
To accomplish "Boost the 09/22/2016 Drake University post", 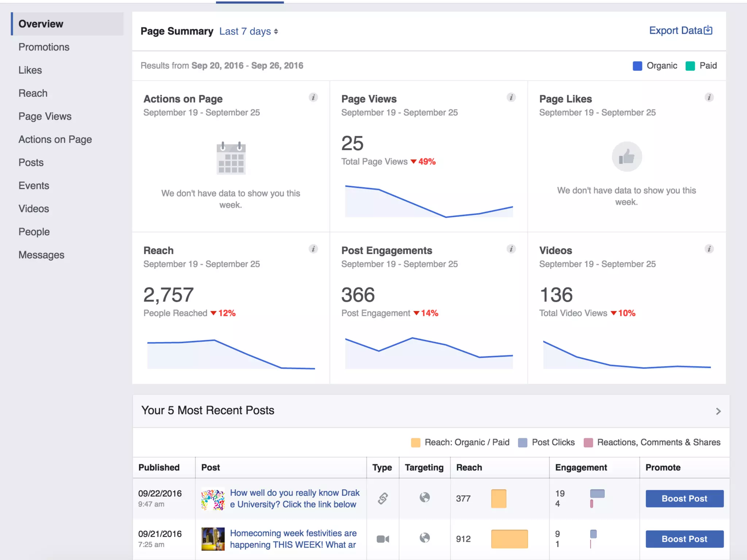I will [684, 499].
